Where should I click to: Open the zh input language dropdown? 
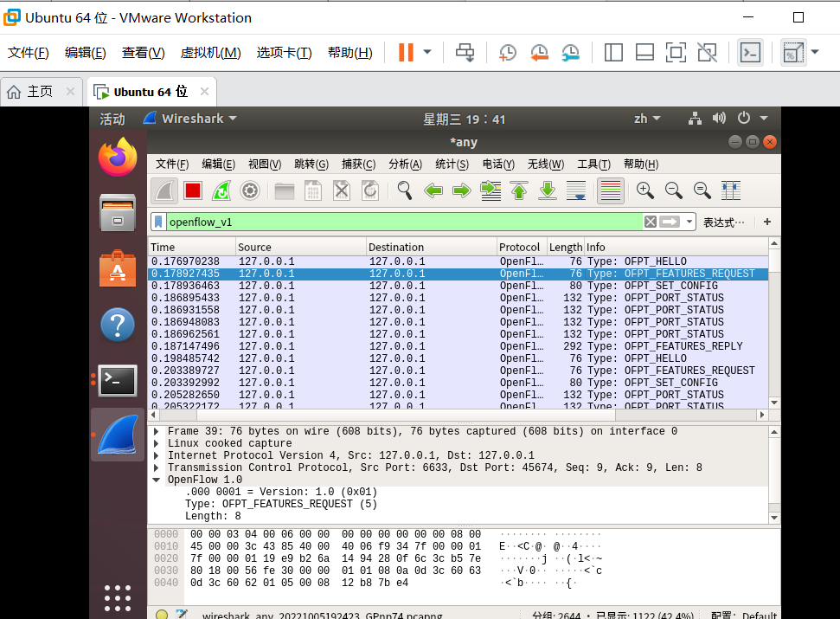coord(647,119)
